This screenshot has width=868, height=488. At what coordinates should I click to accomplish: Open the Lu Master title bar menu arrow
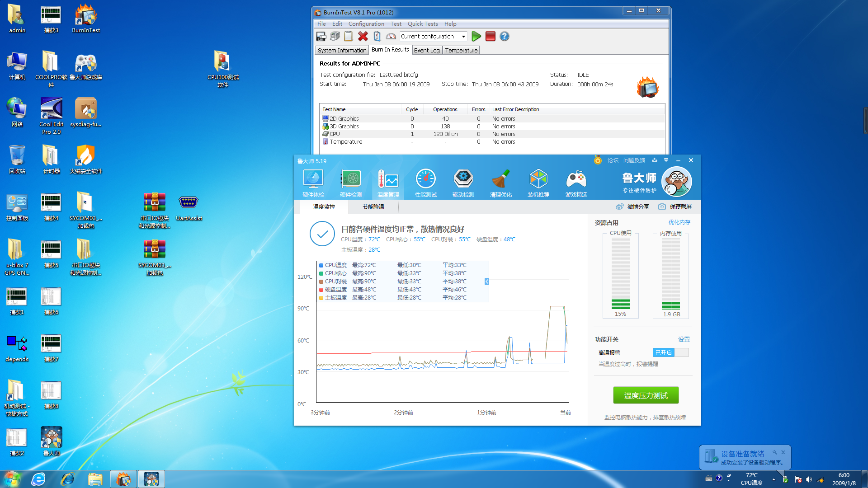[666, 160]
